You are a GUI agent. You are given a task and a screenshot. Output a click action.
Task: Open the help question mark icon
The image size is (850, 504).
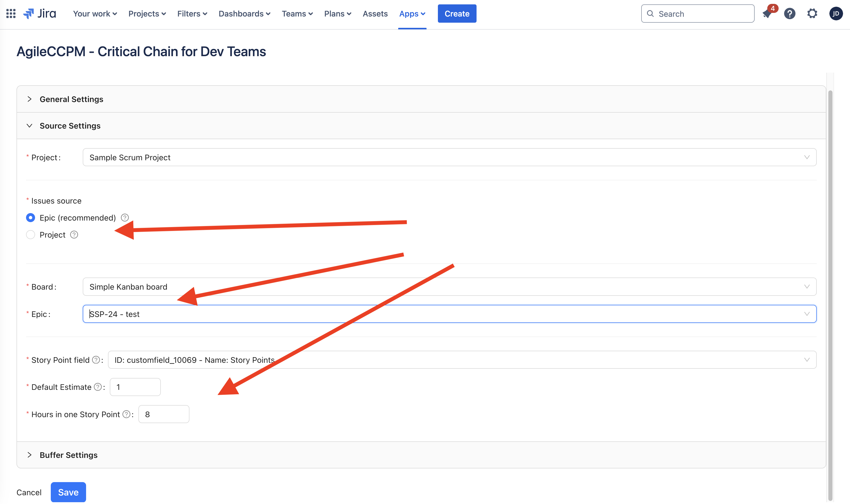click(x=789, y=14)
